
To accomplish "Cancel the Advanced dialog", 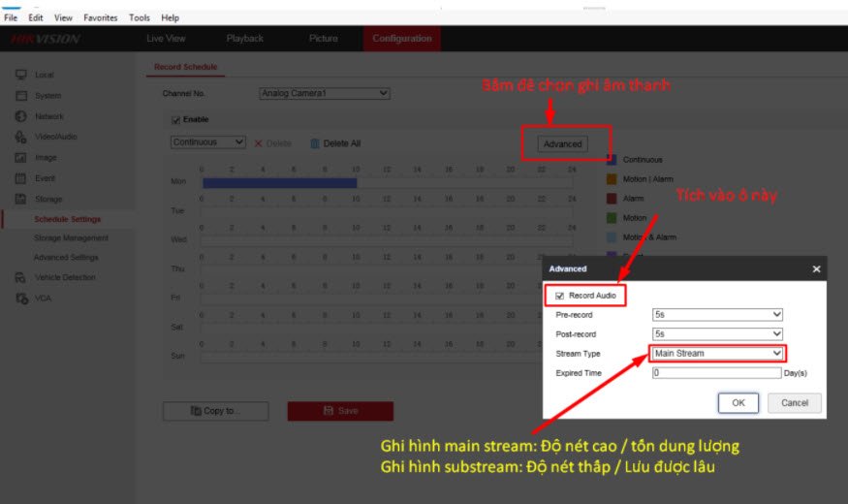I will (794, 402).
